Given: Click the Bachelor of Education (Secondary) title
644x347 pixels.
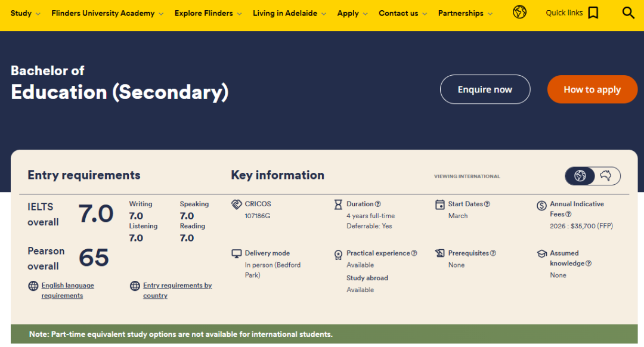Looking at the screenshot, I should pos(119,83).
